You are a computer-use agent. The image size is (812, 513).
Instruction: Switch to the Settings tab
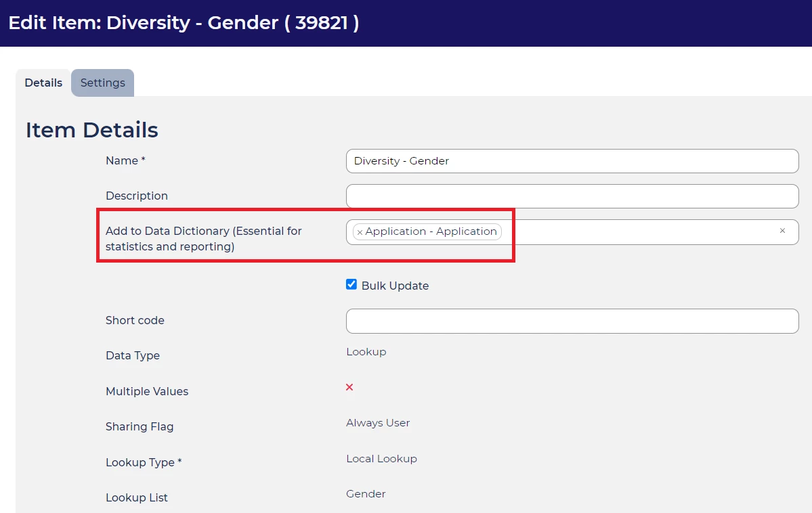click(102, 83)
